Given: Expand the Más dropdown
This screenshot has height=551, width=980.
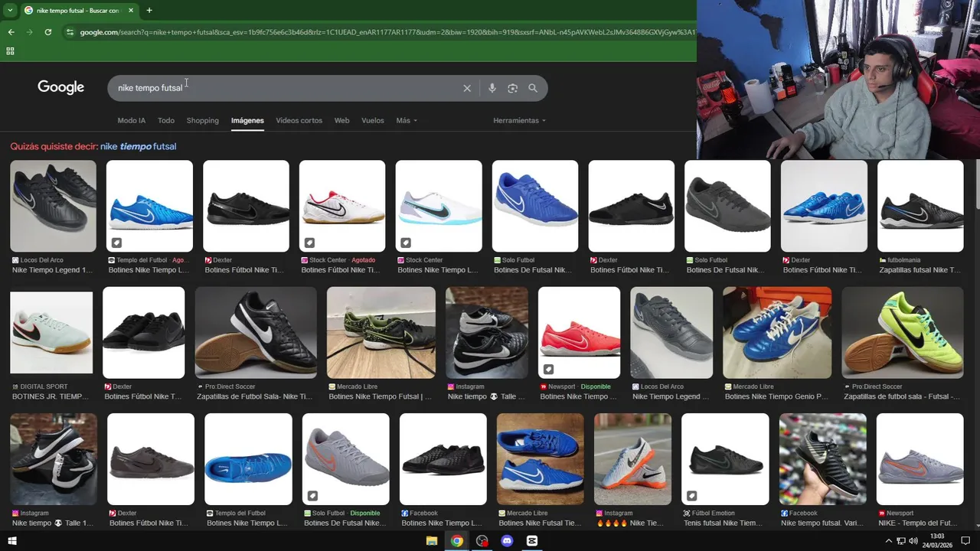Looking at the screenshot, I should pos(407,120).
